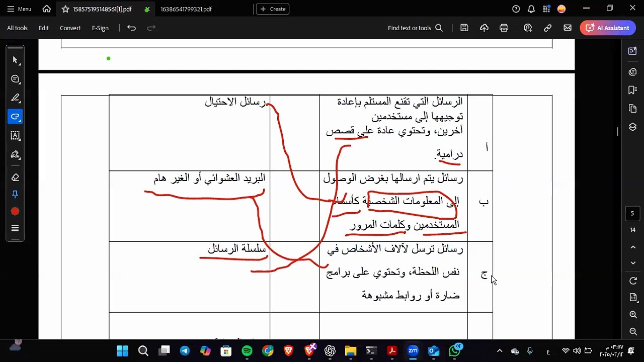
Task: Click the text البريد العشوائي أو الغير هام
Action: tap(209, 178)
